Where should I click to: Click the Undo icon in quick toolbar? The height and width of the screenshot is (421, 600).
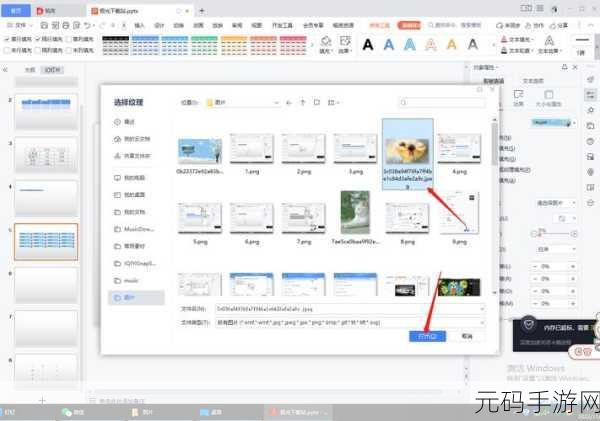click(87, 25)
